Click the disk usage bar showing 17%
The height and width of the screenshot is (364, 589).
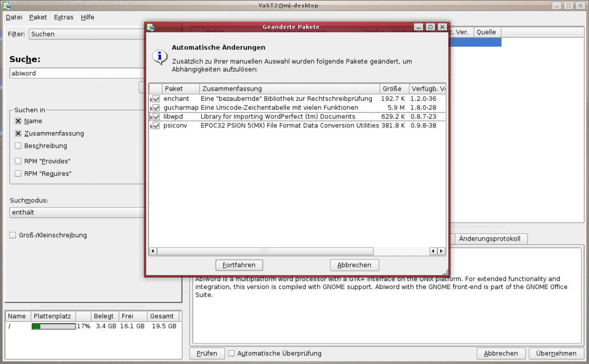[x=53, y=326]
